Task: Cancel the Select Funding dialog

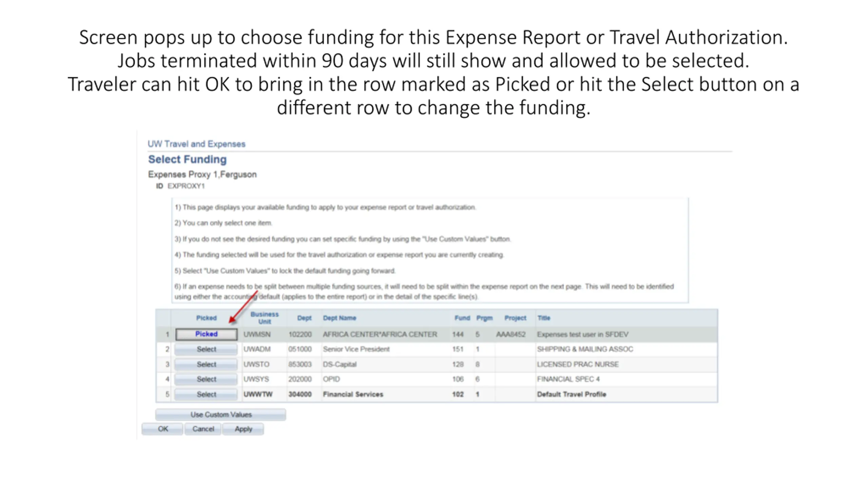Action: click(x=203, y=429)
